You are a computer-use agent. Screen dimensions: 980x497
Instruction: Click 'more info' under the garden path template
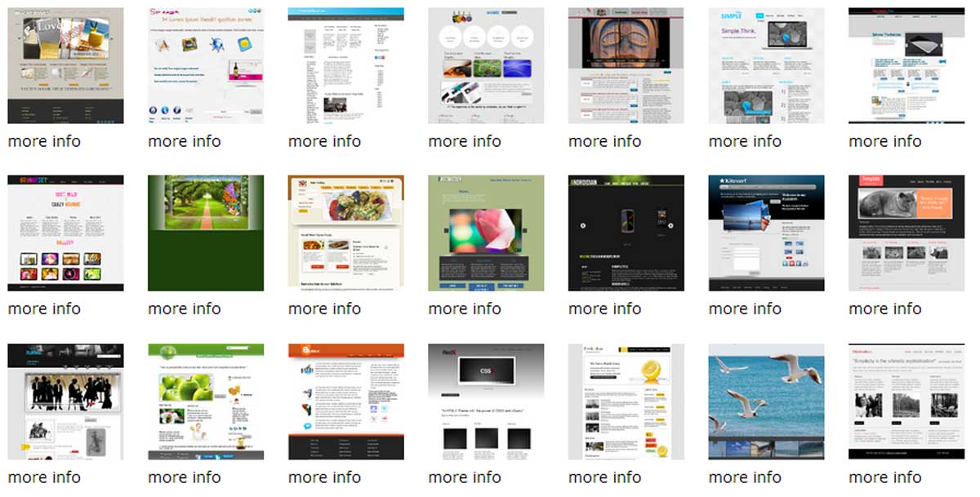(185, 308)
